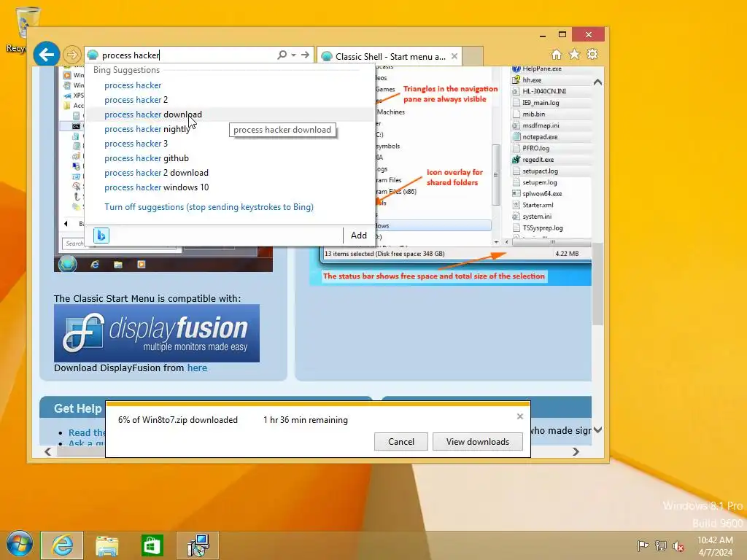Switch to the Classic Shell tab
Screen dimensions: 747x560
390,57
